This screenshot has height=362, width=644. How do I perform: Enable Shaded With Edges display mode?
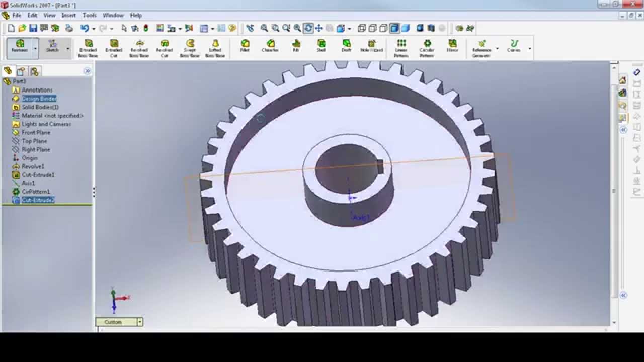point(396,29)
